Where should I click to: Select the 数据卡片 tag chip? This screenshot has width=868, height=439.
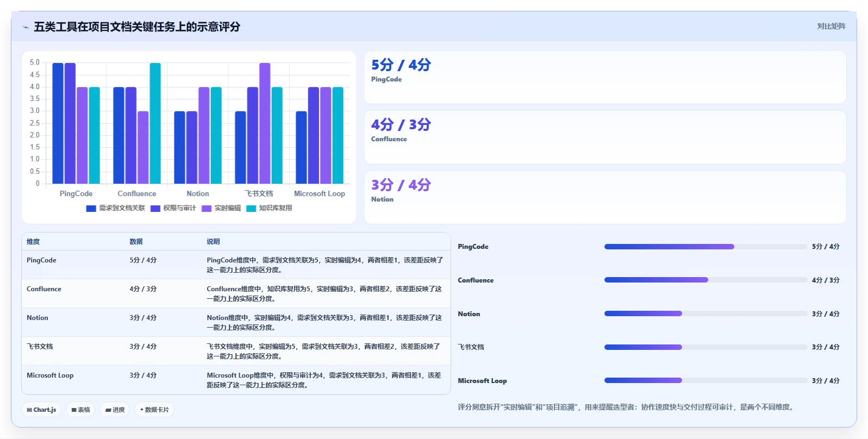[154, 410]
